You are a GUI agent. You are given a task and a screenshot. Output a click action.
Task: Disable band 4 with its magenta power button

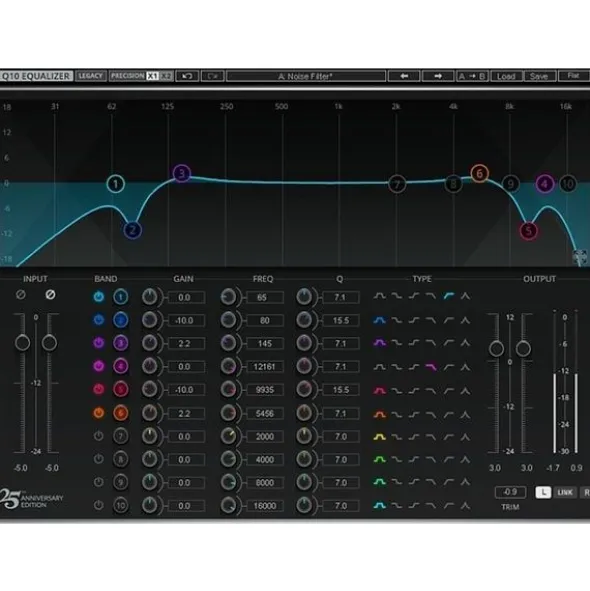pyautogui.click(x=99, y=366)
